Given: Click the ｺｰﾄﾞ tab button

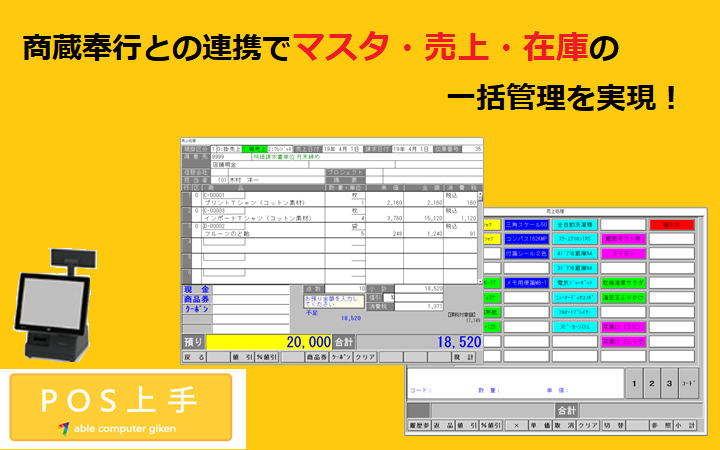Looking at the screenshot, I should pos(689,383).
